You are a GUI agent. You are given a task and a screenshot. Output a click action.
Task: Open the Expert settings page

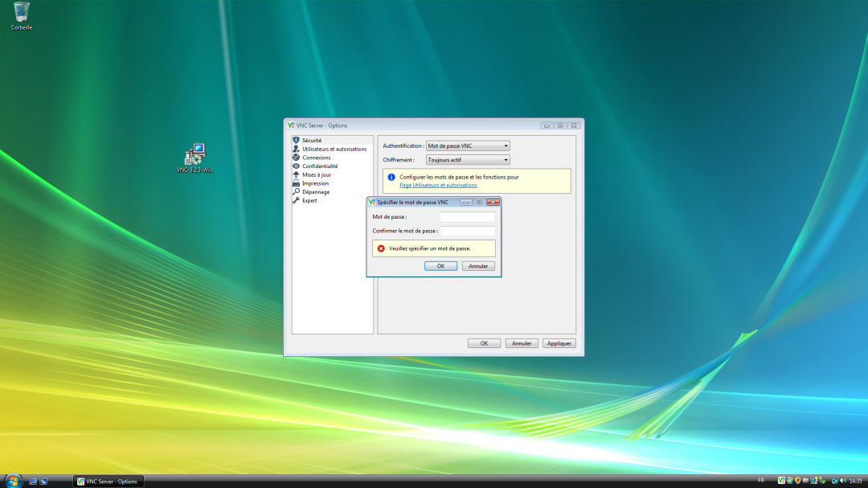click(x=309, y=201)
